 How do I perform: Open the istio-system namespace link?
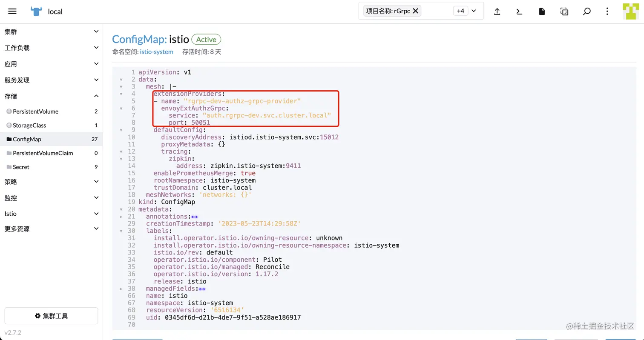pyautogui.click(x=156, y=52)
